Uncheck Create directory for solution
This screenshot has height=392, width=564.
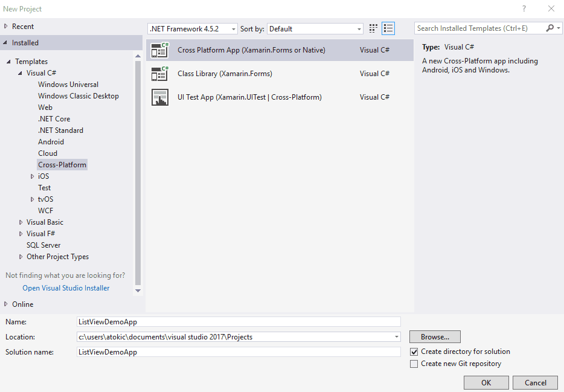pyautogui.click(x=414, y=352)
